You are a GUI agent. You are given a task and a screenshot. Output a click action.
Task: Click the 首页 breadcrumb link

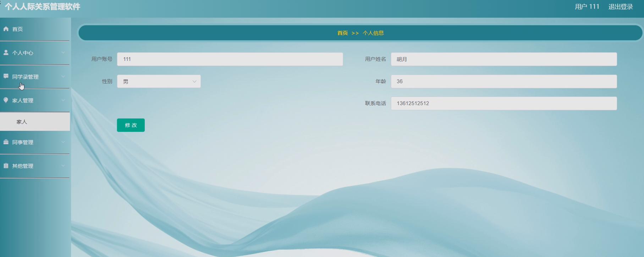(x=342, y=33)
